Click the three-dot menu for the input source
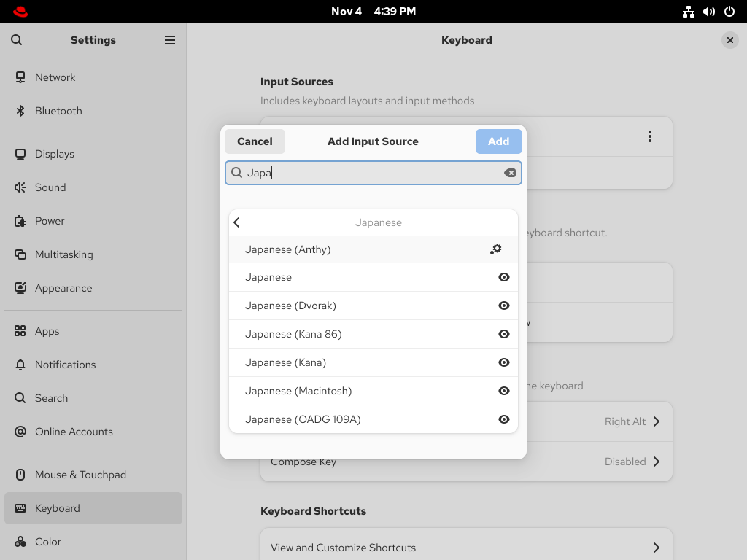Viewport: 747px width, 560px height. coord(649,137)
